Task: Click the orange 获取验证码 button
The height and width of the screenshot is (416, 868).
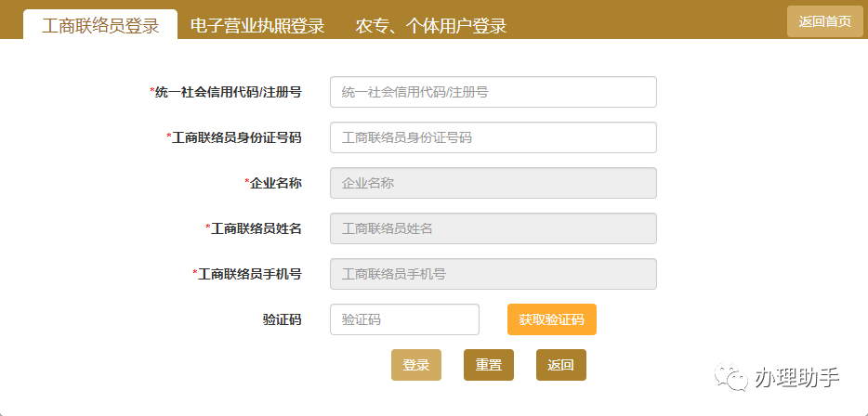Action: coord(552,319)
